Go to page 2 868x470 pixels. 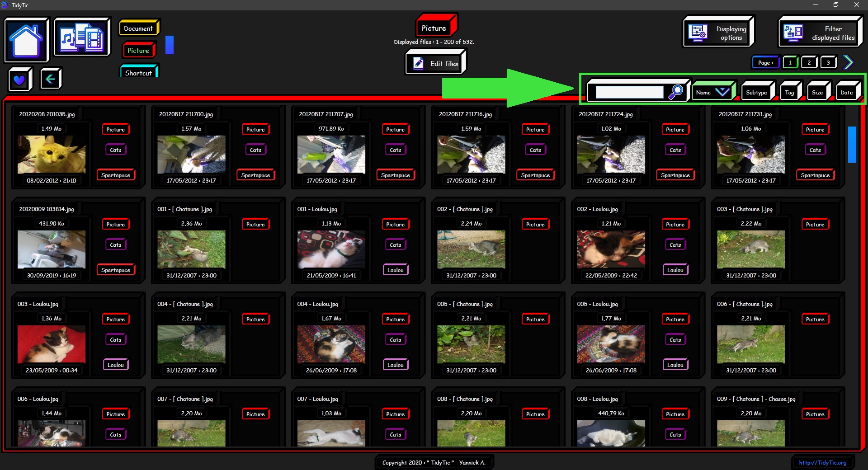[809, 62]
